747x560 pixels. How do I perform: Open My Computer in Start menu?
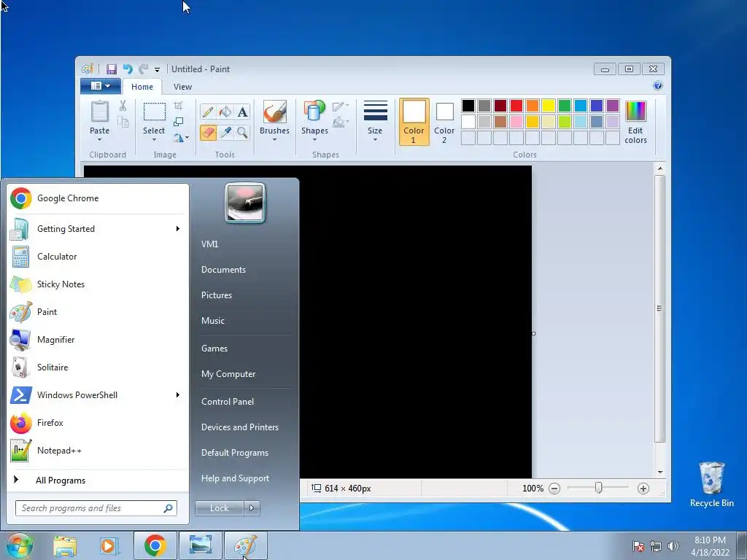pos(228,374)
